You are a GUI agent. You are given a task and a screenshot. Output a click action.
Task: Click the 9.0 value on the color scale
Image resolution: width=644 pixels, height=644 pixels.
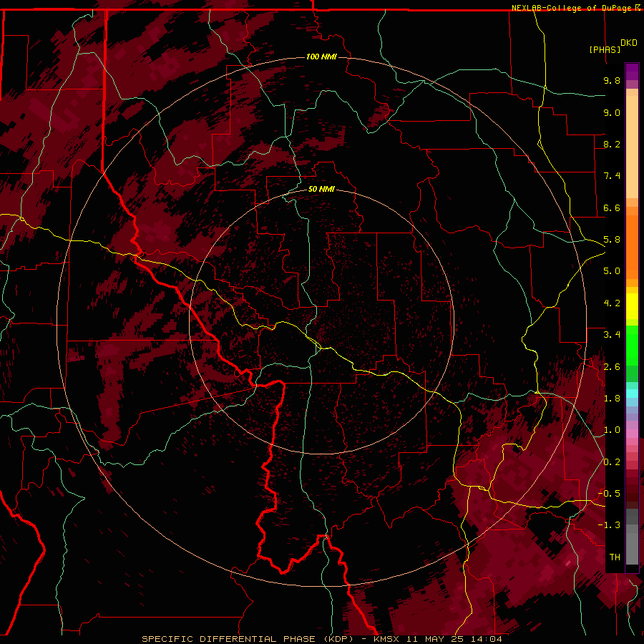tap(612, 112)
